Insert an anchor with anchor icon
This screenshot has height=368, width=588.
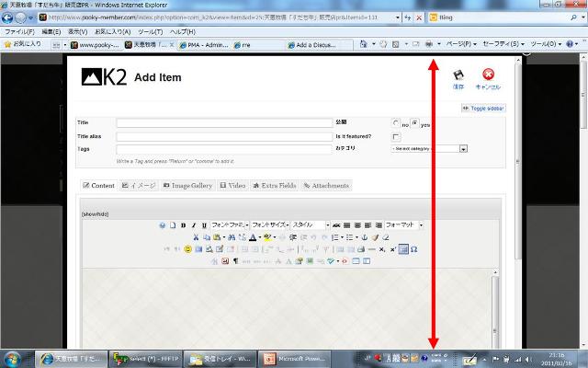(364, 237)
